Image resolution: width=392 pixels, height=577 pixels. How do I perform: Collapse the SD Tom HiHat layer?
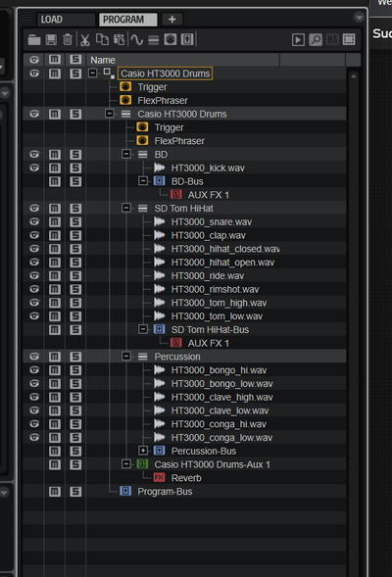125,208
